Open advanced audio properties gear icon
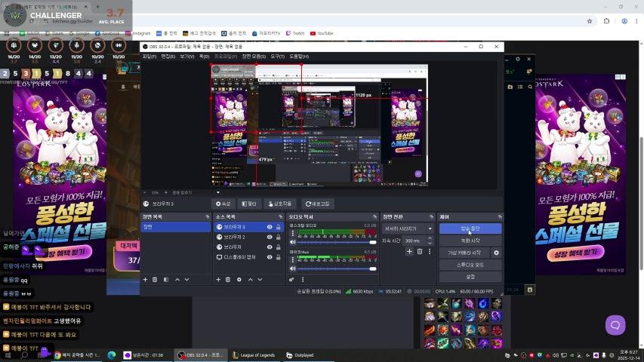The width and height of the screenshot is (644, 362). click(291, 279)
